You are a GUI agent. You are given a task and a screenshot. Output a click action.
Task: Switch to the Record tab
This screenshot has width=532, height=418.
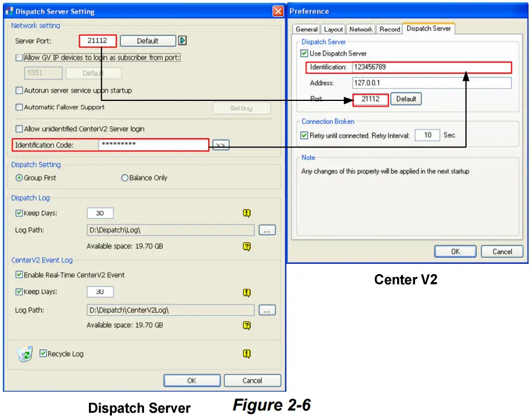(389, 29)
